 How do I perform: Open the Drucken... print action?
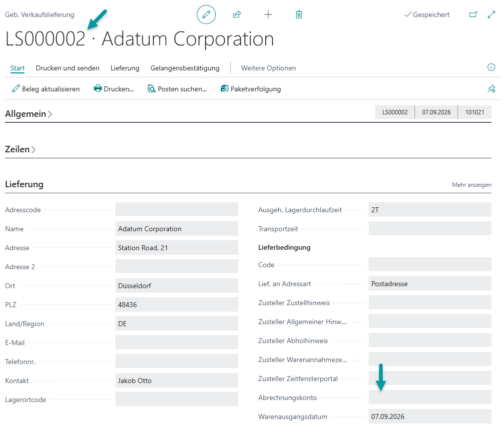click(114, 89)
